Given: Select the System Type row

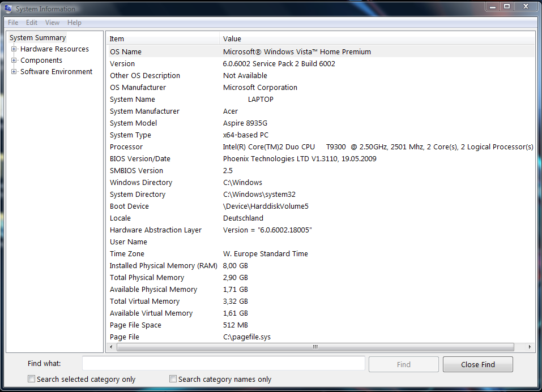Looking at the screenshot, I should (x=321, y=135).
